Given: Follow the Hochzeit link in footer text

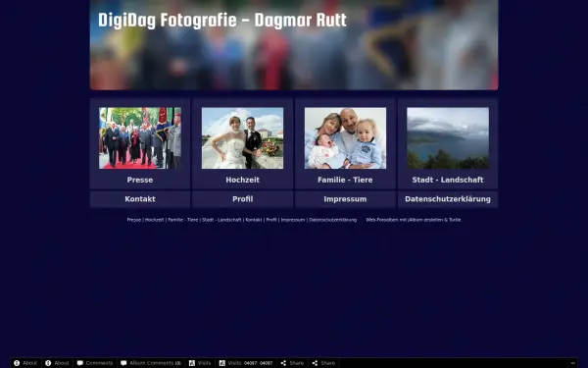Looking at the screenshot, I should tap(154, 220).
